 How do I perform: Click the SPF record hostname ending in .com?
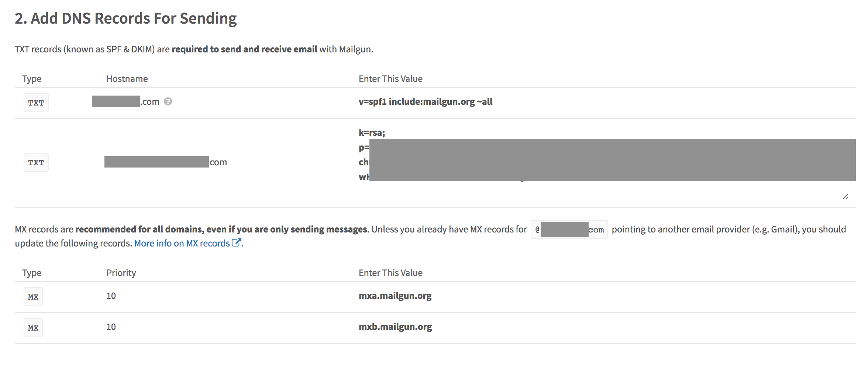tap(126, 101)
